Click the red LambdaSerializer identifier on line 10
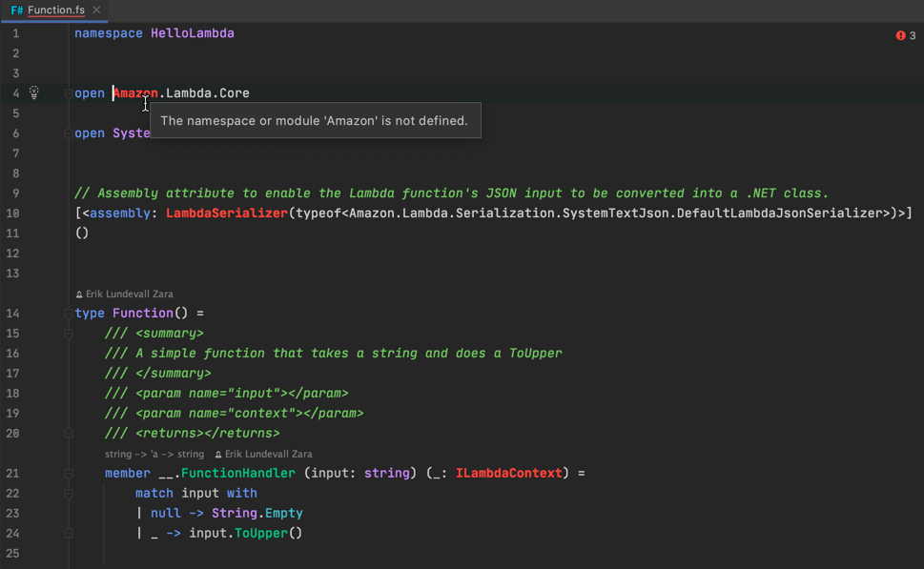Viewport: 924px width, 569px height. (226, 213)
